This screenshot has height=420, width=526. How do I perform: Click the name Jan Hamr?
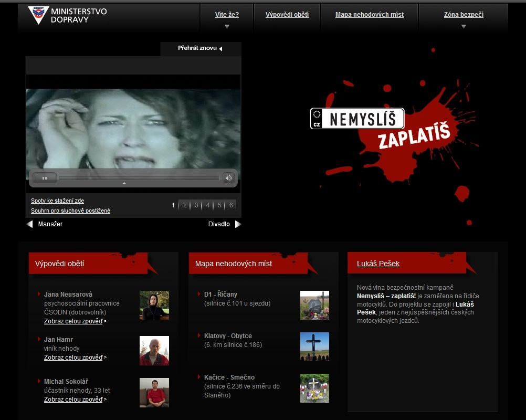58,340
